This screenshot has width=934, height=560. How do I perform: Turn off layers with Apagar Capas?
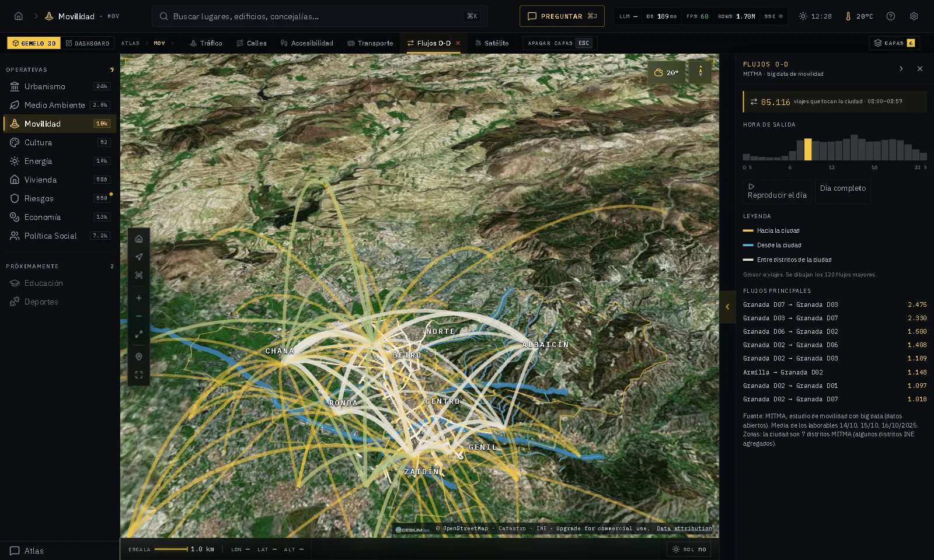point(560,43)
